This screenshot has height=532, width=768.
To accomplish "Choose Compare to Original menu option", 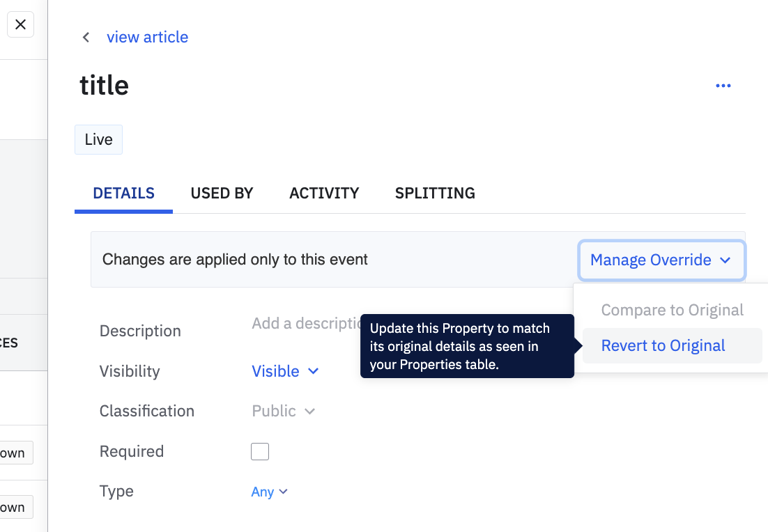I will click(x=672, y=311).
